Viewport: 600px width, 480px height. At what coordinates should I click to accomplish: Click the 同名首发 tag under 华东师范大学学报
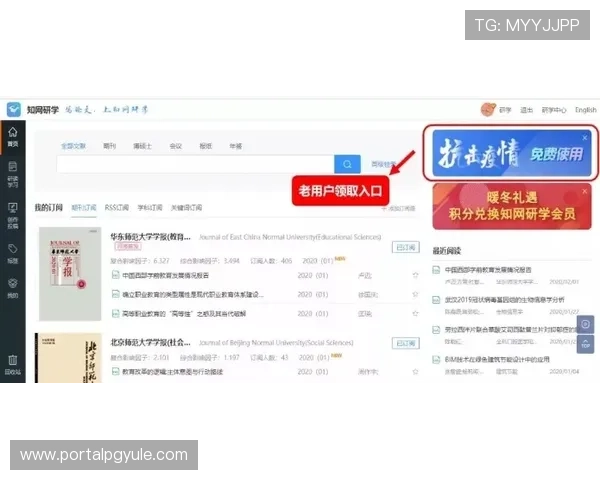[128, 247]
